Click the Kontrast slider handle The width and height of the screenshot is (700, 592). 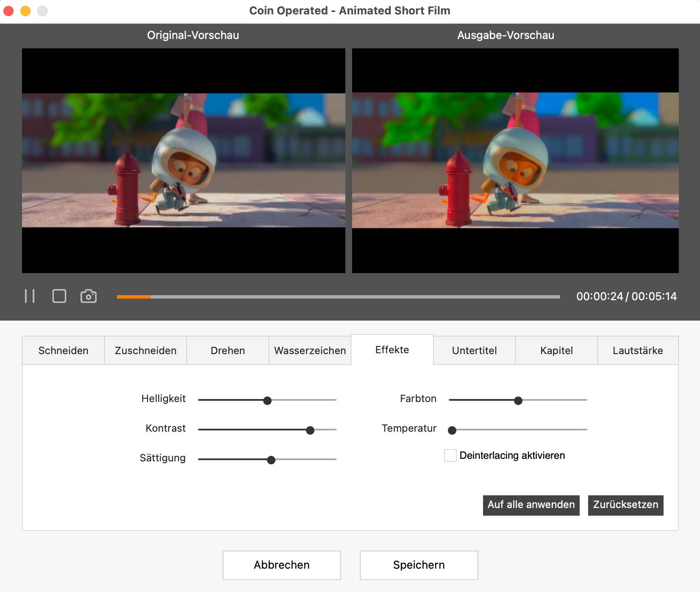coord(311,430)
